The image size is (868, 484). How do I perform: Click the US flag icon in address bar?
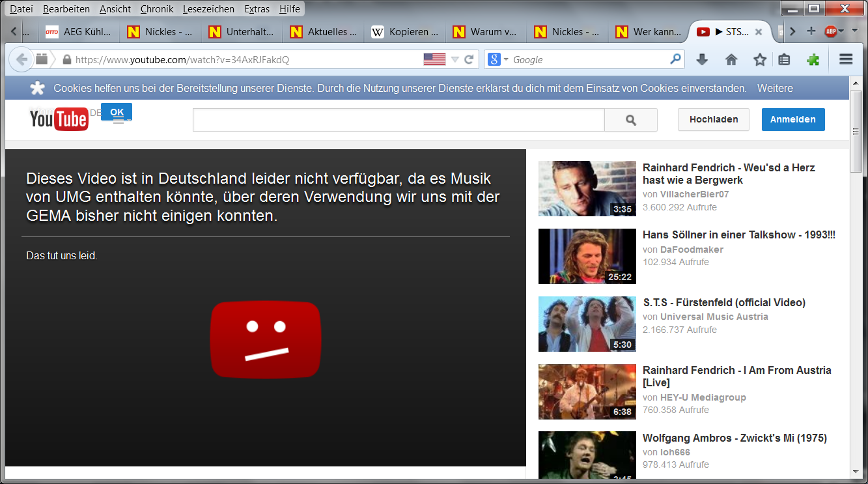pos(434,59)
